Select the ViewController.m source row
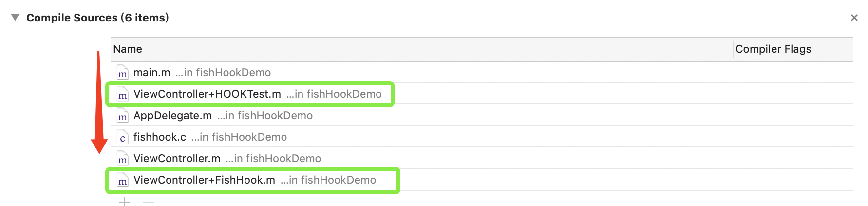The image size is (868, 206). (482, 158)
